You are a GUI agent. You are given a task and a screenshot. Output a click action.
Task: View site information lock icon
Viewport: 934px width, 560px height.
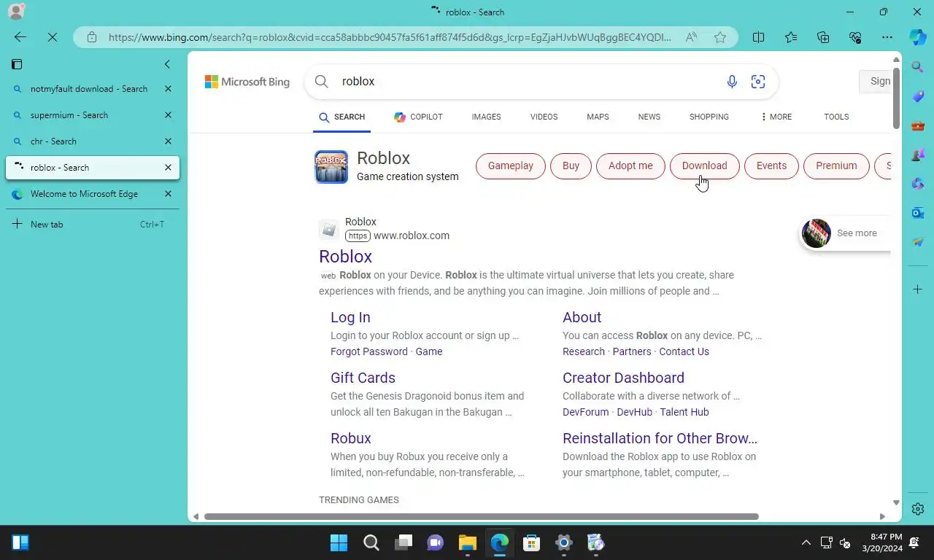[91, 37]
